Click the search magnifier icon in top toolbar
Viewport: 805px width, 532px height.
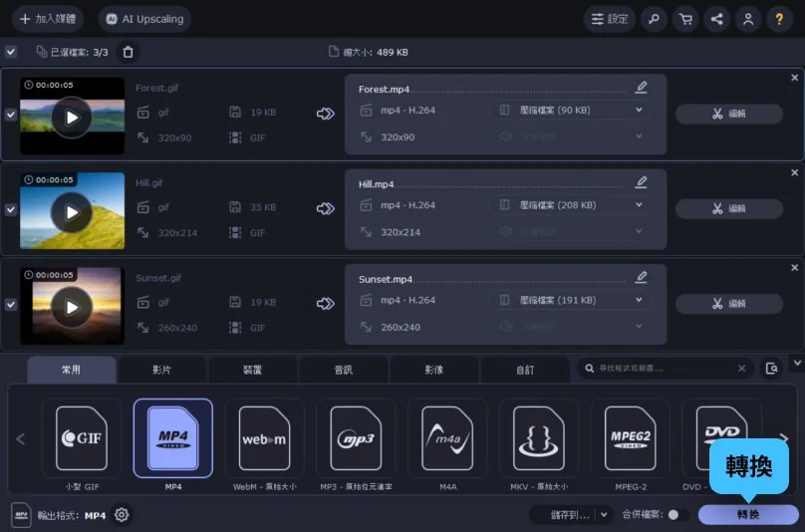pyautogui.click(x=654, y=19)
